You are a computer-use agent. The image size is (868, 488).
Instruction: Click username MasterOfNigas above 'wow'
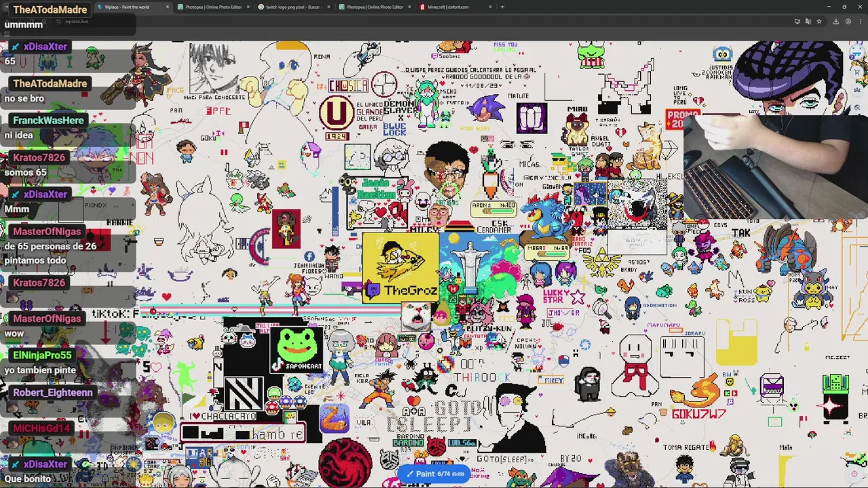[x=47, y=318]
